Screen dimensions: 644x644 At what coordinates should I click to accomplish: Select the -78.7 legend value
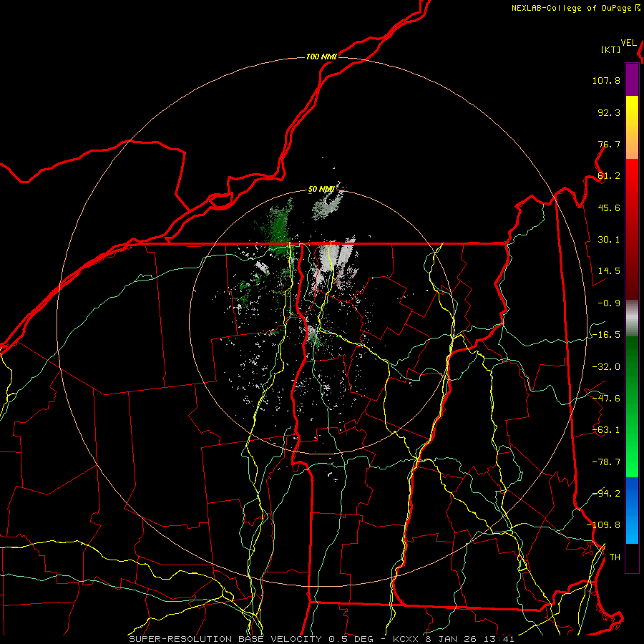coord(606,462)
